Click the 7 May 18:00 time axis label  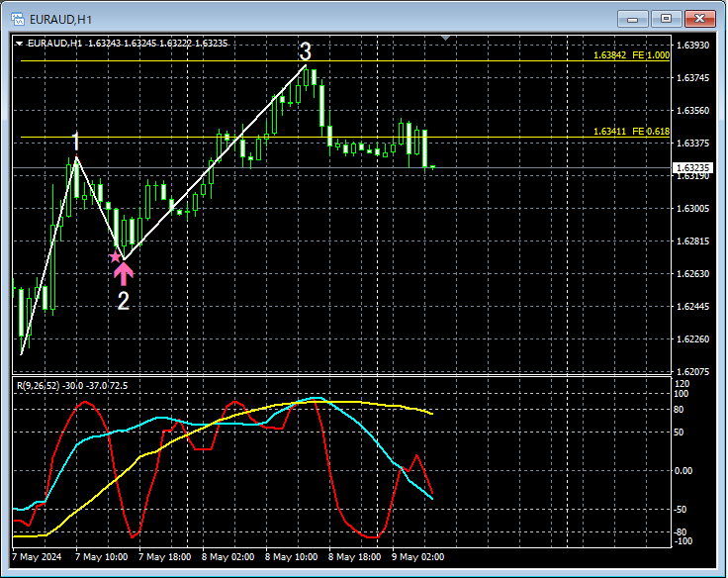point(165,557)
